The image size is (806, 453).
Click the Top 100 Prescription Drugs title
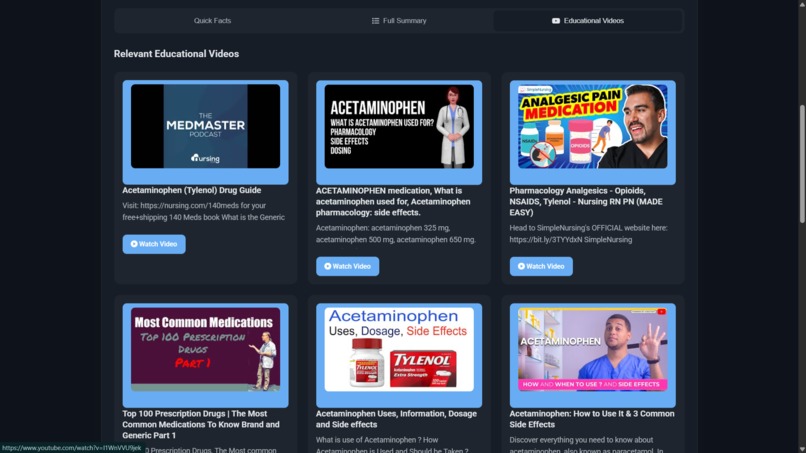click(201, 424)
